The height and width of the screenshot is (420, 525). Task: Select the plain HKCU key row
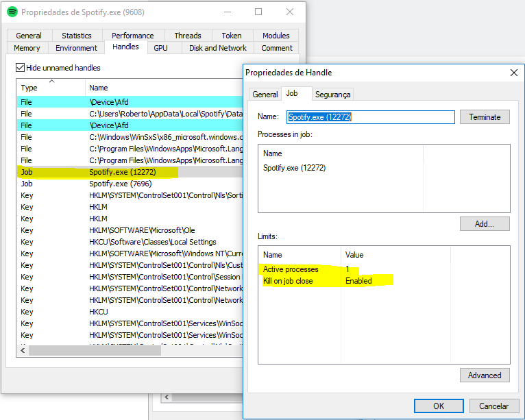[130, 312]
